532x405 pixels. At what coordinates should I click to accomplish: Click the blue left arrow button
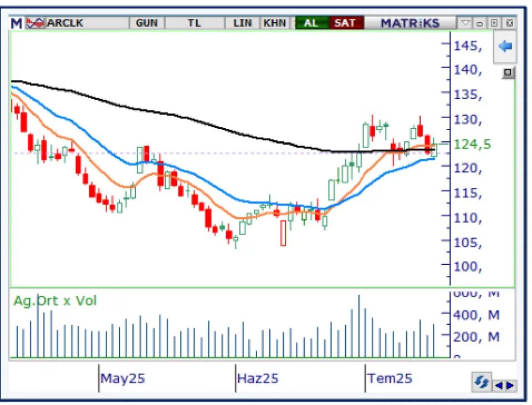[x=505, y=46]
